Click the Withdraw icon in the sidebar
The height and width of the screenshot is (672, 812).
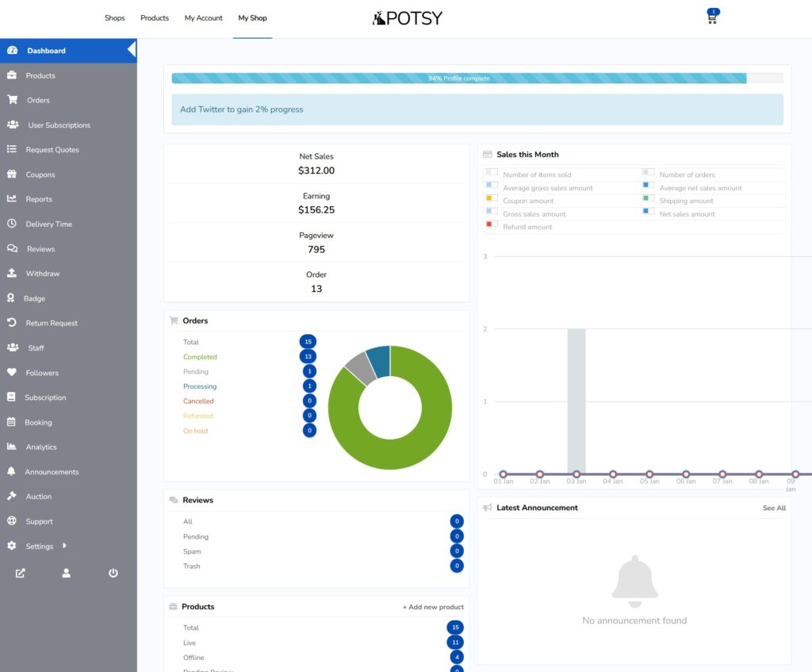coord(12,274)
